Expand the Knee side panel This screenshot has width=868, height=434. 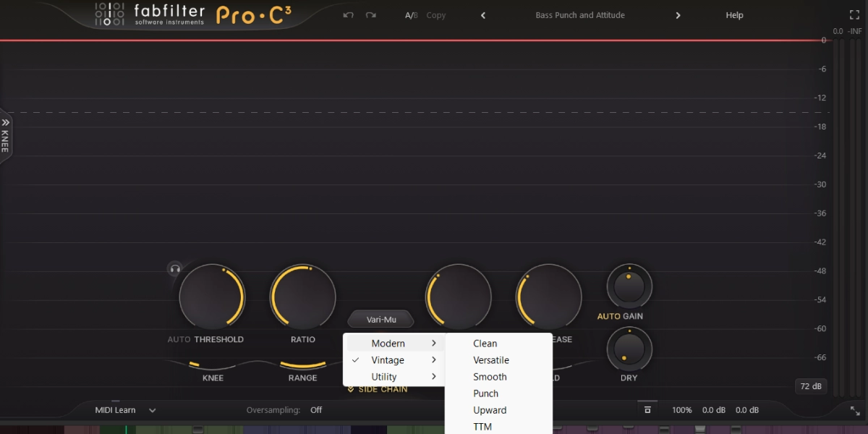click(x=5, y=137)
